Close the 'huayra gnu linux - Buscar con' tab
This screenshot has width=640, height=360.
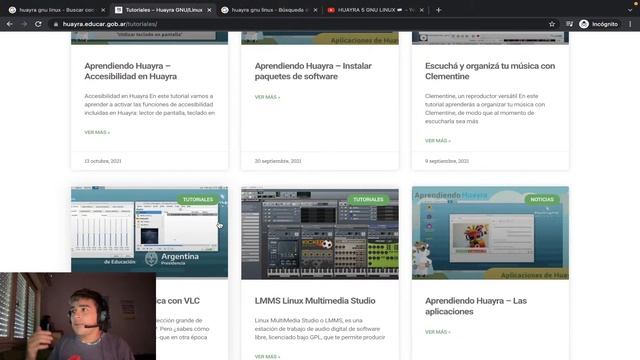(x=103, y=10)
